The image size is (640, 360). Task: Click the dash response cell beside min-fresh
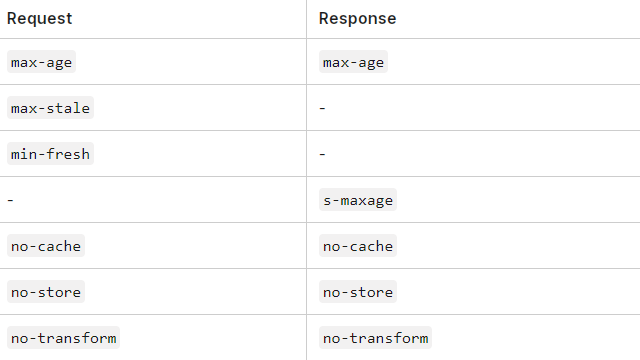322,154
